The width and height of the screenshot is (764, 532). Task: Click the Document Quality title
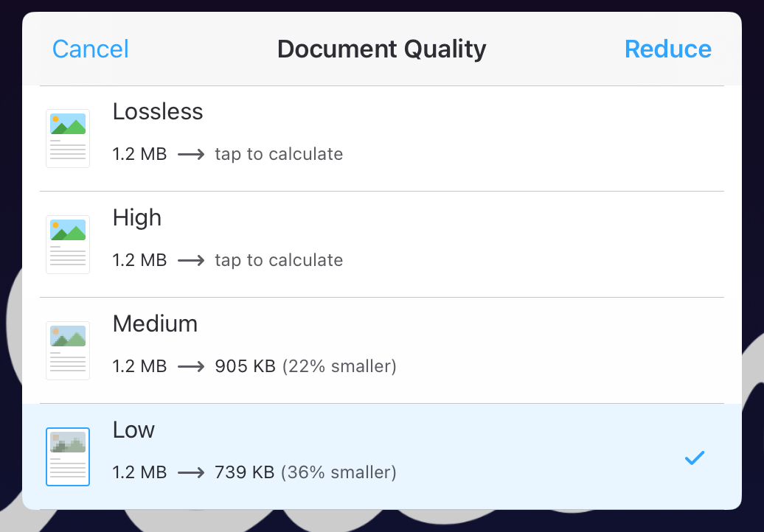382,49
